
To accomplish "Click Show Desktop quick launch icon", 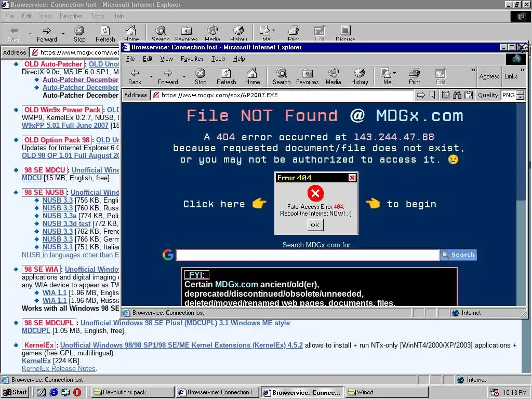I will (x=42, y=392).
